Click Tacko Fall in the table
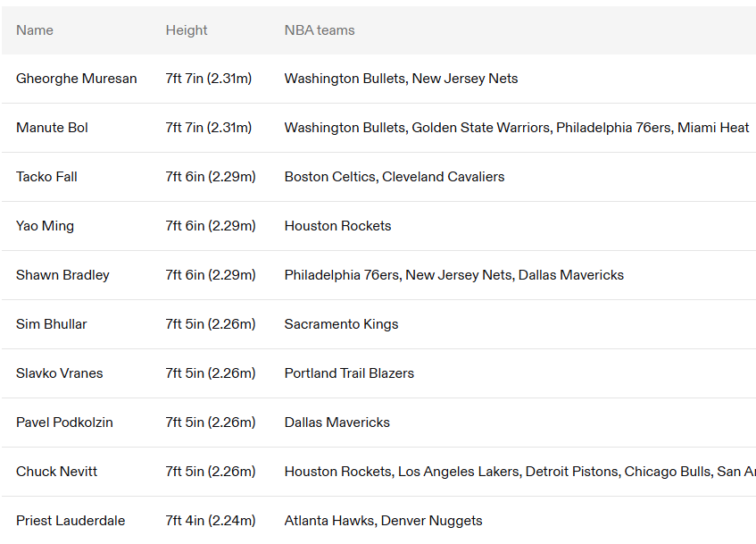The image size is (756, 544). pos(46,177)
